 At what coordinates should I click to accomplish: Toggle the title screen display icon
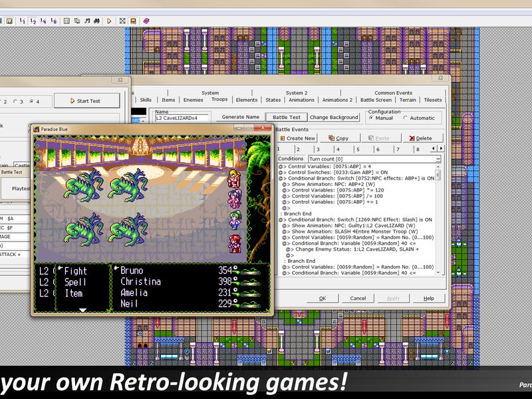pyautogui.click(x=134, y=21)
